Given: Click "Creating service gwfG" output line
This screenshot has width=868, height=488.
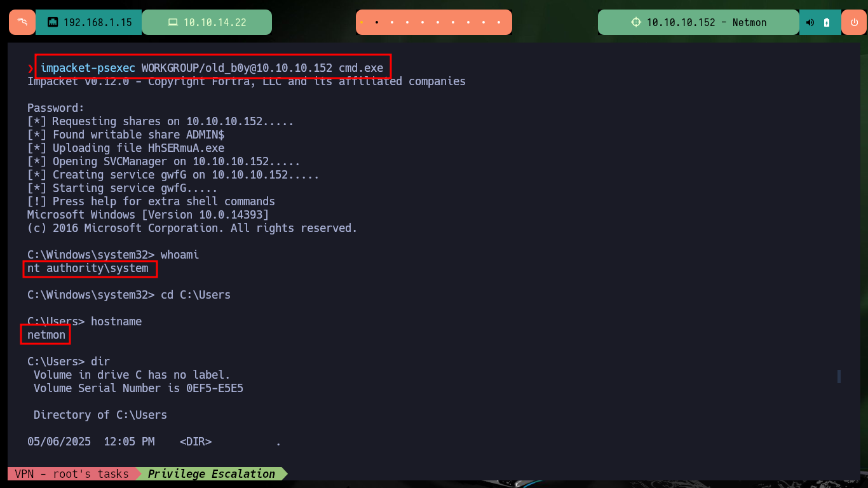Looking at the screenshot, I should click(x=173, y=175).
